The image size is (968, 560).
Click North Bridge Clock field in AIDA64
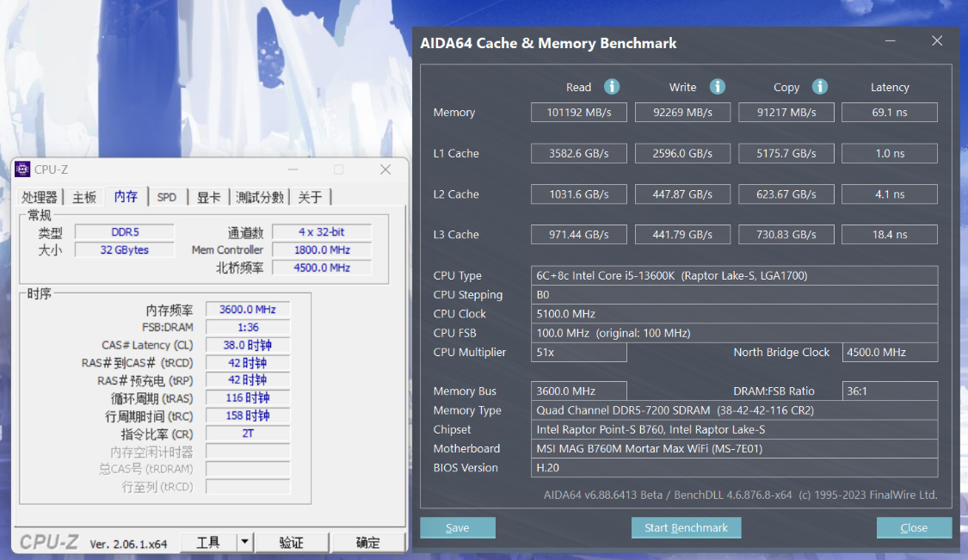tap(890, 352)
